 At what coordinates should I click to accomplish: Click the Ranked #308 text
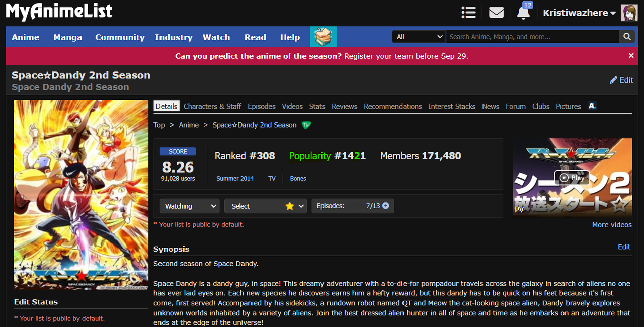(x=245, y=156)
